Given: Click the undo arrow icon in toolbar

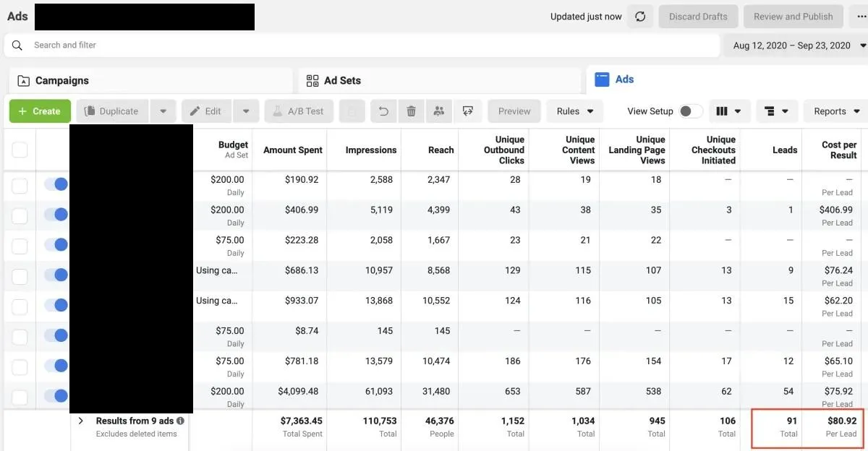Looking at the screenshot, I should (383, 111).
